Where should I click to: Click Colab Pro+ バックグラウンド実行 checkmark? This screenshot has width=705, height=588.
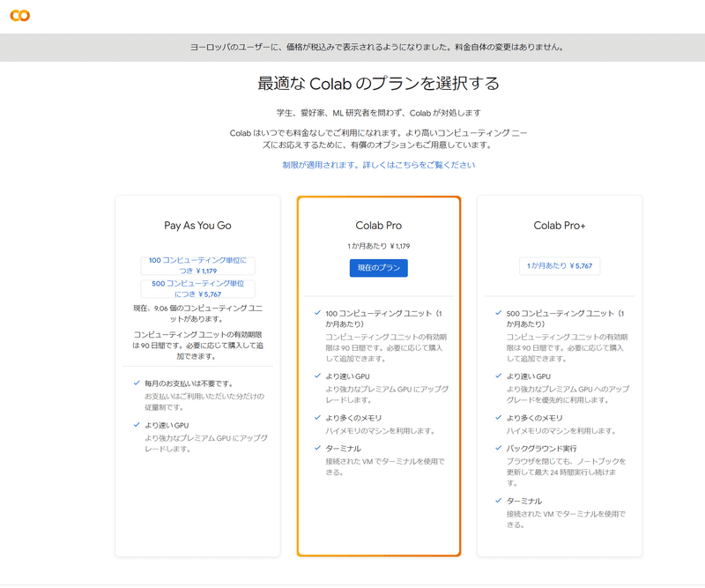(x=498, y=448)
